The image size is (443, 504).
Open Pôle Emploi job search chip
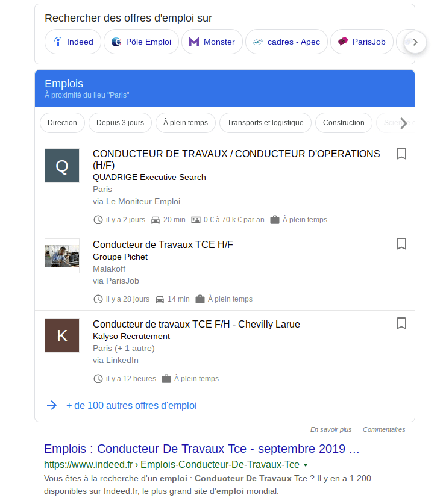[x=141, y=42]
